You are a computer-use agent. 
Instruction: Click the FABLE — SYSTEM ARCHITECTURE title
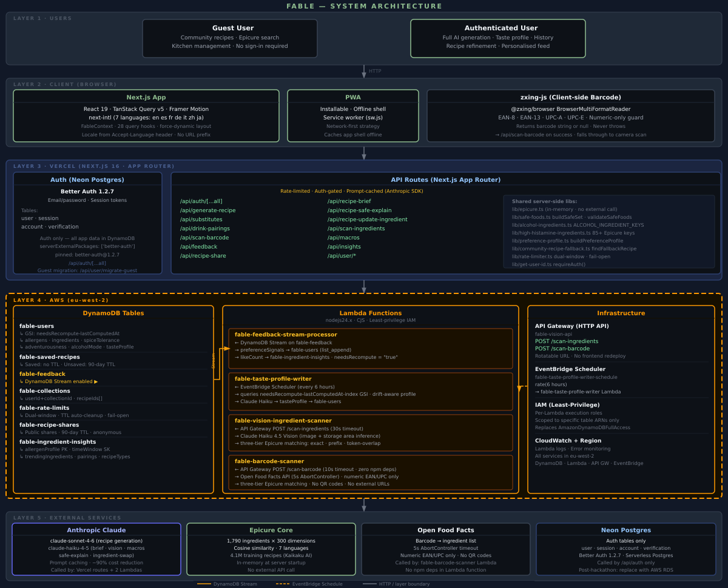[364, 6]
